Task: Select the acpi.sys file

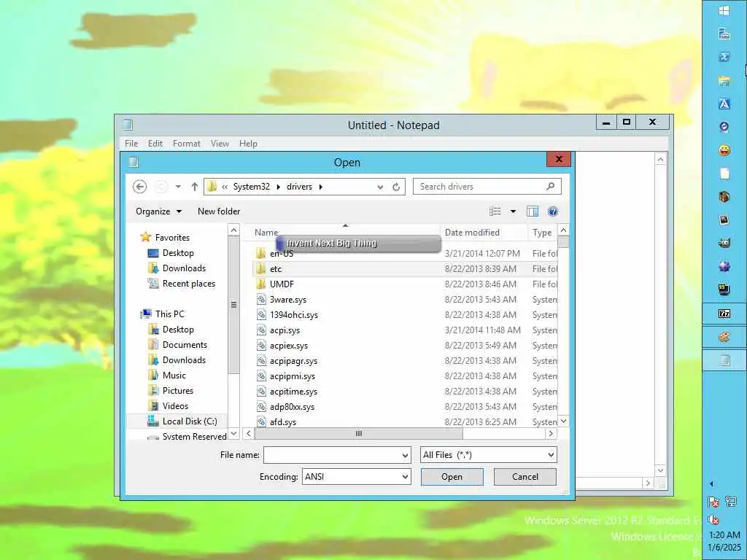Action: [405, 330]
